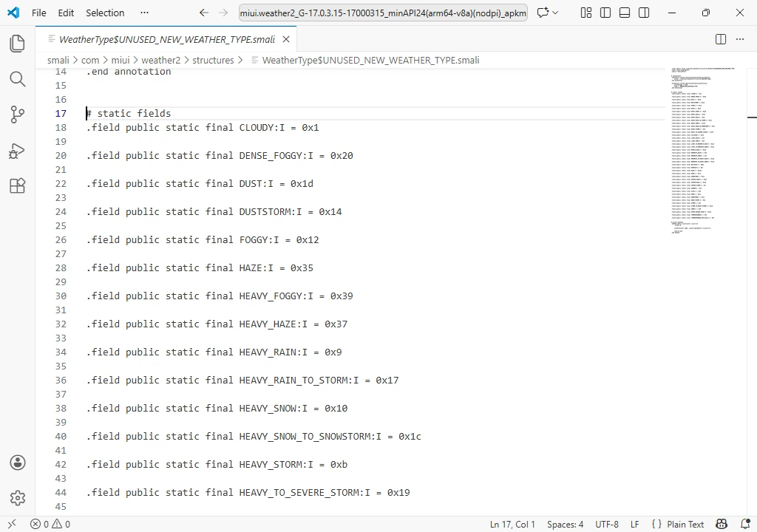Open the Manage gear settings icon

click(x=18, y=498)
